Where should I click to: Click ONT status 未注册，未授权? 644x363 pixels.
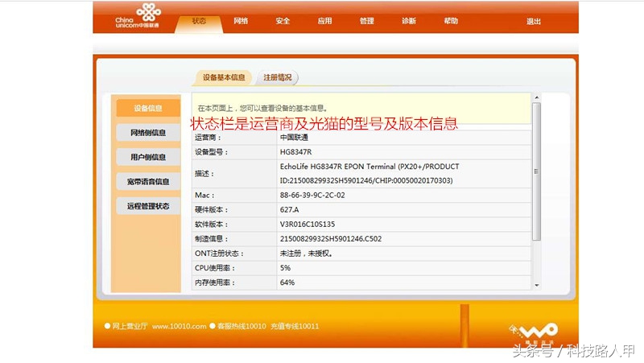[306, 254]
